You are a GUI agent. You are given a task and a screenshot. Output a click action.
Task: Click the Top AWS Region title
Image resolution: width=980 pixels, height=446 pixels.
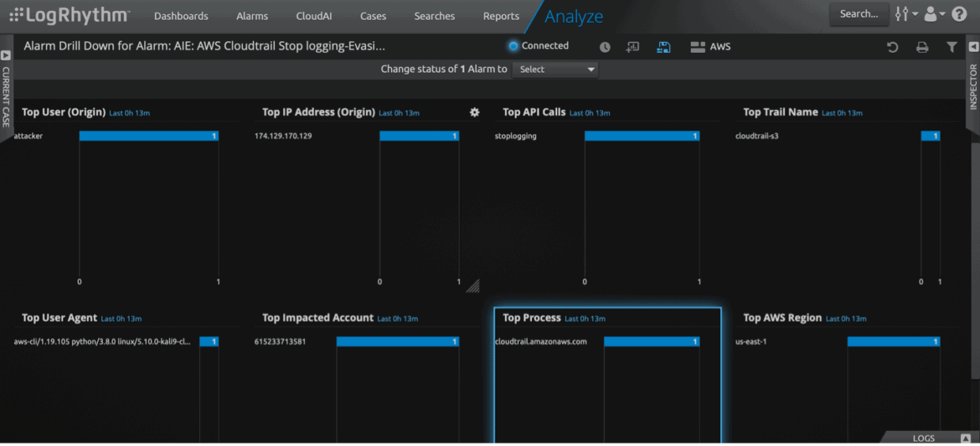tap(782, 318)
